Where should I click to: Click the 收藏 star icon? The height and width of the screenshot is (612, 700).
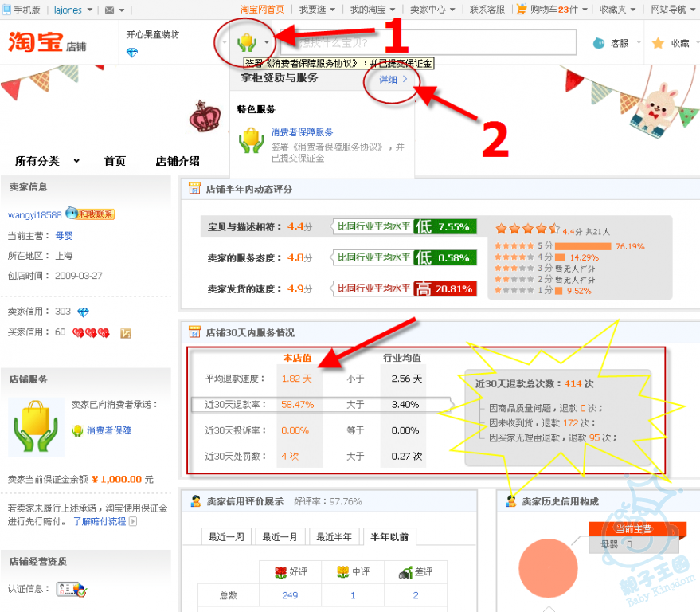coord(658,43)
